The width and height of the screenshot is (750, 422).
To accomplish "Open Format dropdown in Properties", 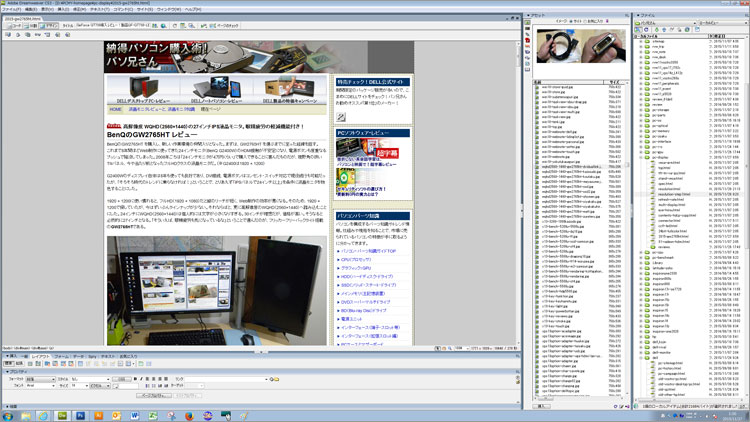I will tap(40, 379).
